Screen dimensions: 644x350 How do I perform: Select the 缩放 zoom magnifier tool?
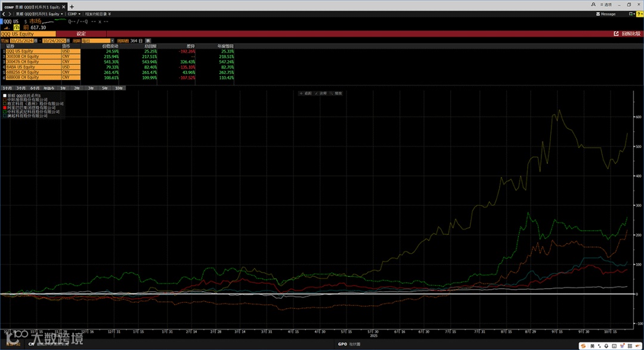click(x=336, y=93)
